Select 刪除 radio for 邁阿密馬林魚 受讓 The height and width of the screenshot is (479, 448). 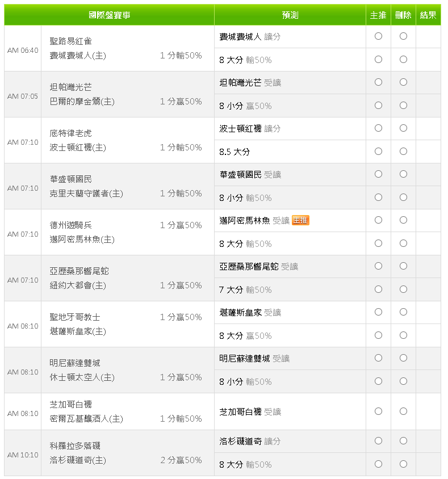[403, 220]
